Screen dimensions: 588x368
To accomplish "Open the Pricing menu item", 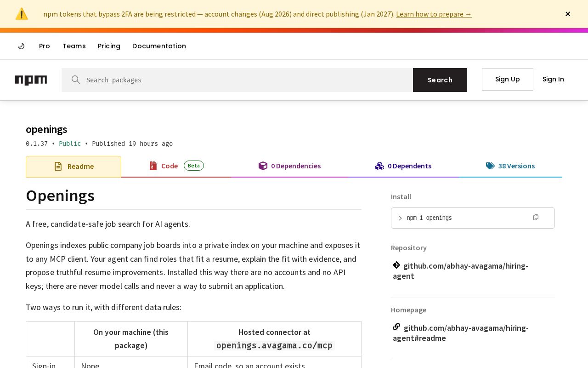I will click(x=109, y=46).
